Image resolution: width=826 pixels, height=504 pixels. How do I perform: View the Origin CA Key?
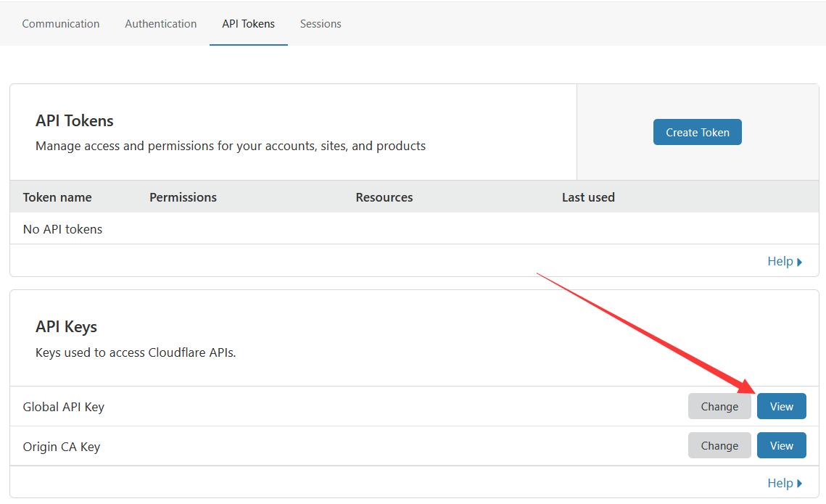pos(781,446)
